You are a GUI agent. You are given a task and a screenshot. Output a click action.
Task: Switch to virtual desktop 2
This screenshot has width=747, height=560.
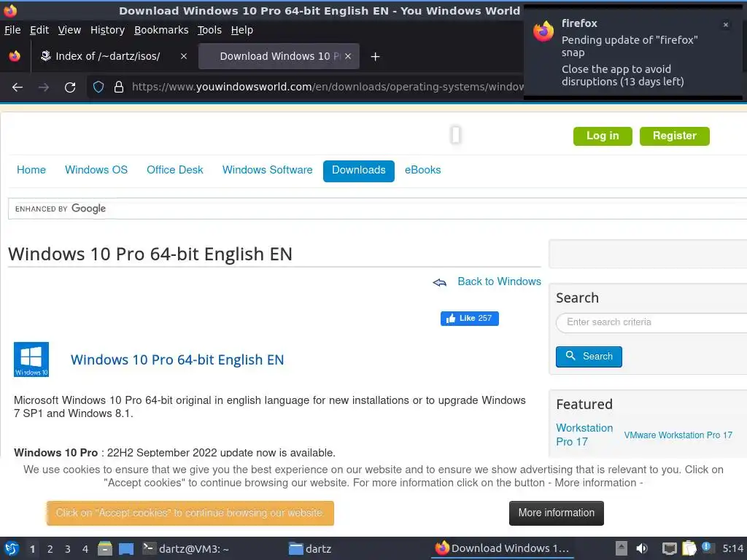pos(50,549)
